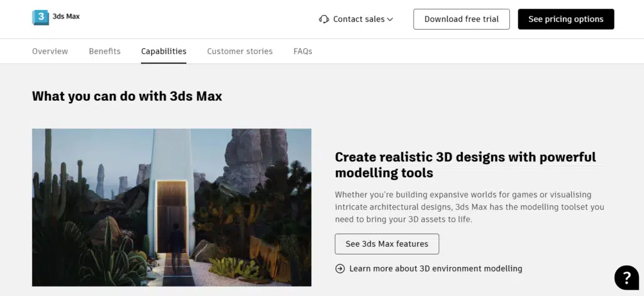Click the paragraph about building expansive worlds
This screenshot has width=644, height=296.
(x=469, y=207)
